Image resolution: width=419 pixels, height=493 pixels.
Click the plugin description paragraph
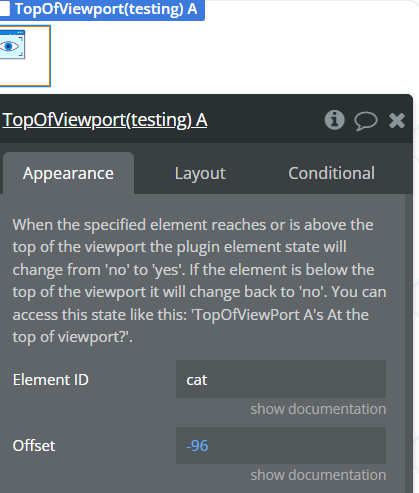pos(199,281)
